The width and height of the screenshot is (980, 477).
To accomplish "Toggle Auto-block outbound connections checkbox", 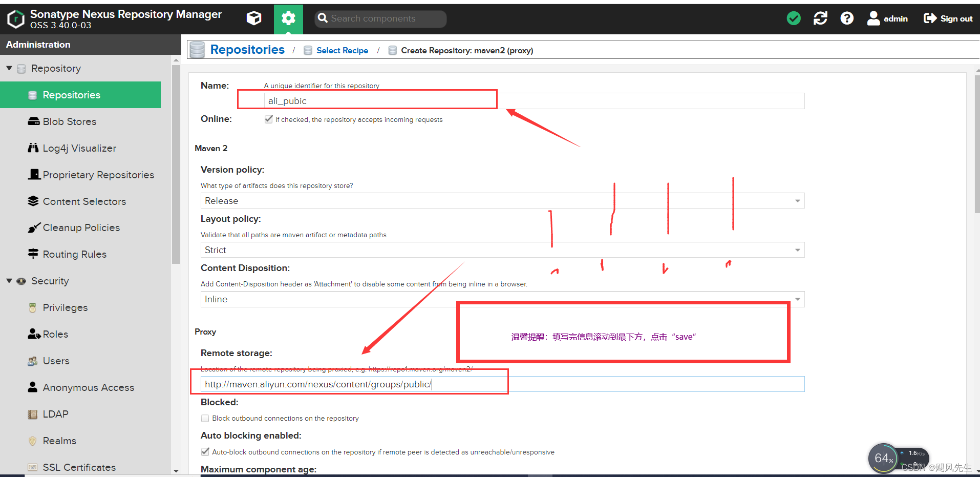I will tap(205, 452).
